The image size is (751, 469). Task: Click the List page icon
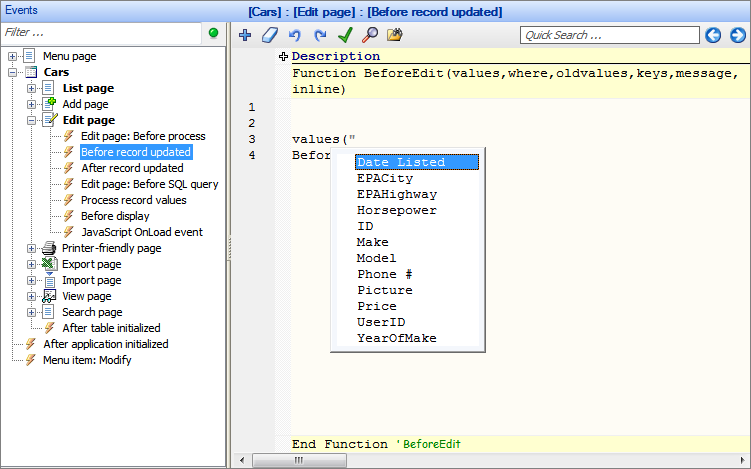(48, 88)
